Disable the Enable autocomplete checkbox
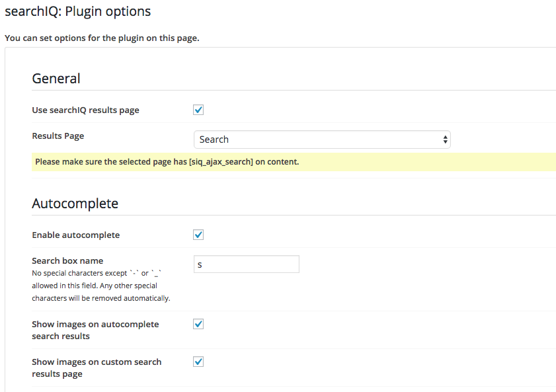Image resolution: width=556 pixels, height=392 pixels. tap(198, 235)
